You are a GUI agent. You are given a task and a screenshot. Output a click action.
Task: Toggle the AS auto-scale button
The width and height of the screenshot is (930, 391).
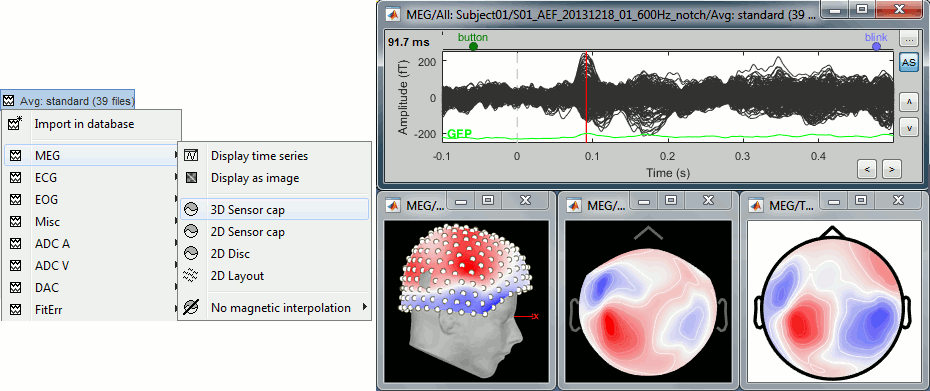tap(908, 62)
